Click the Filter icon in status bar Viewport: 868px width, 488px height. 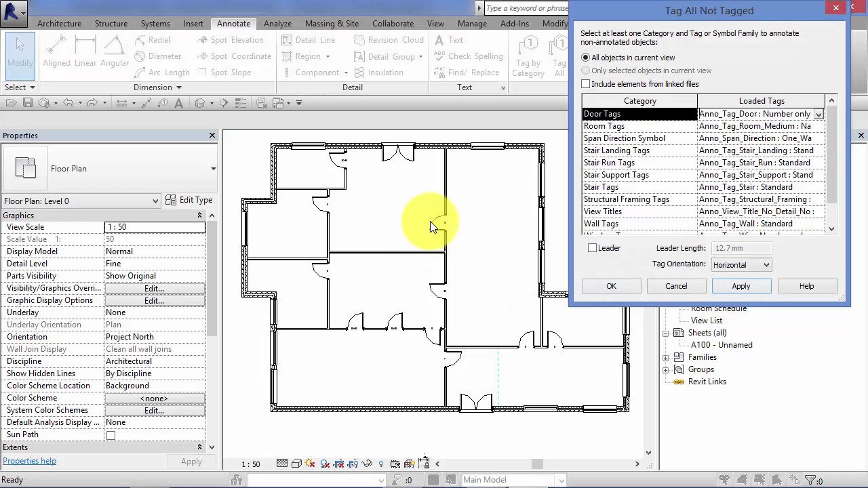810,480
